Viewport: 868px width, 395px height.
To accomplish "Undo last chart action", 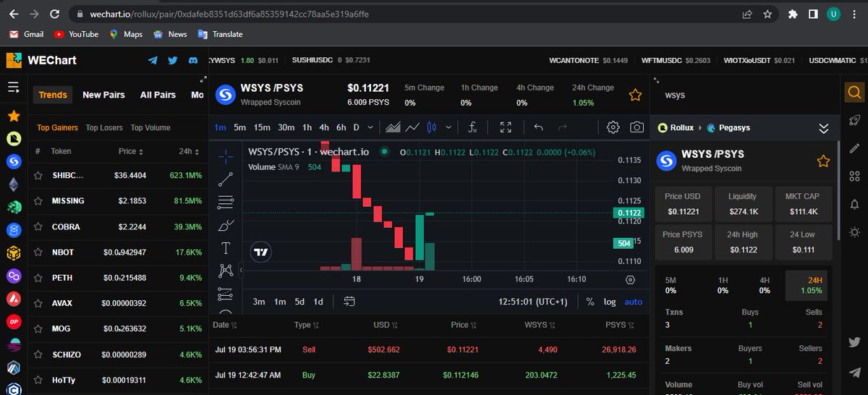I will (538, 127).
